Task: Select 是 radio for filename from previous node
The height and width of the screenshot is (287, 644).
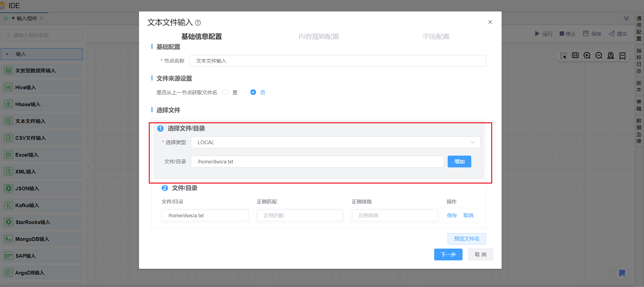Action: point(225,92)
